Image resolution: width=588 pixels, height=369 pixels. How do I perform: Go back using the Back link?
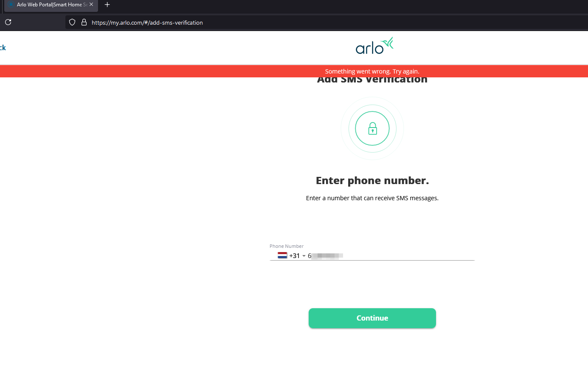click(3, 48)
